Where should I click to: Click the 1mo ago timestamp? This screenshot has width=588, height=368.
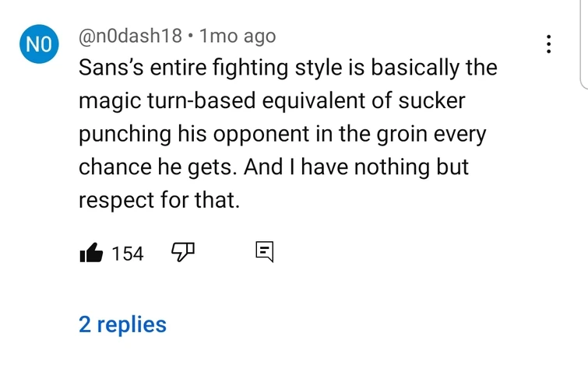coord(238,36)
